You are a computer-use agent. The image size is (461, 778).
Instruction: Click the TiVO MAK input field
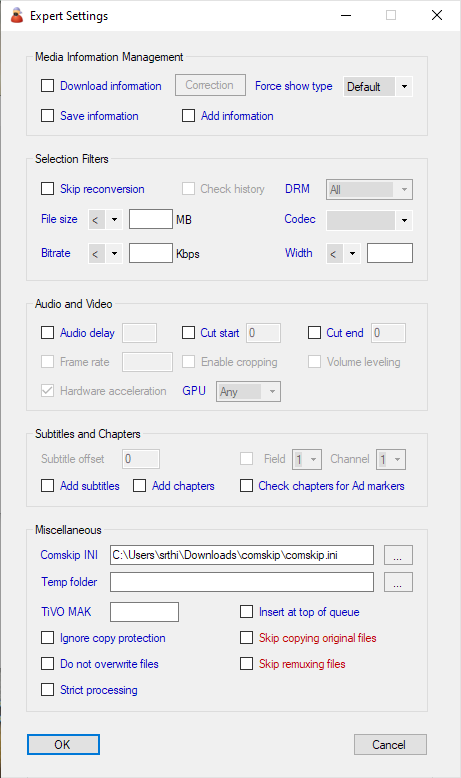pos(144,612)
